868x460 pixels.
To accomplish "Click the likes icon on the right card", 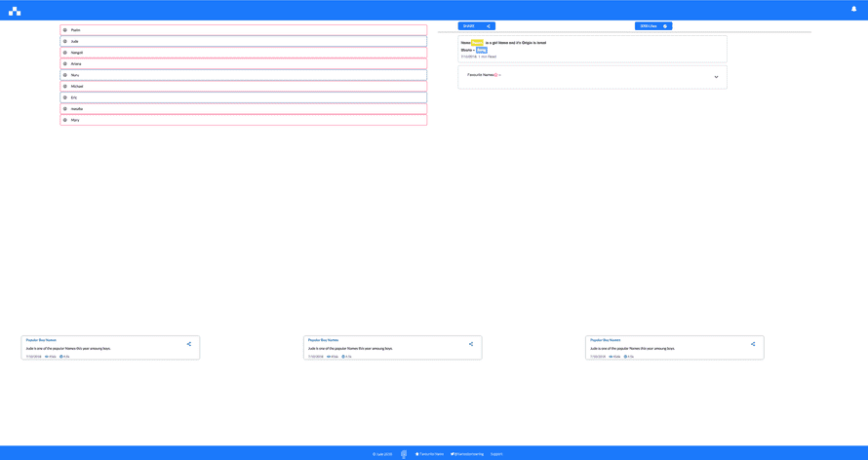I will click(x=625, y=357).
